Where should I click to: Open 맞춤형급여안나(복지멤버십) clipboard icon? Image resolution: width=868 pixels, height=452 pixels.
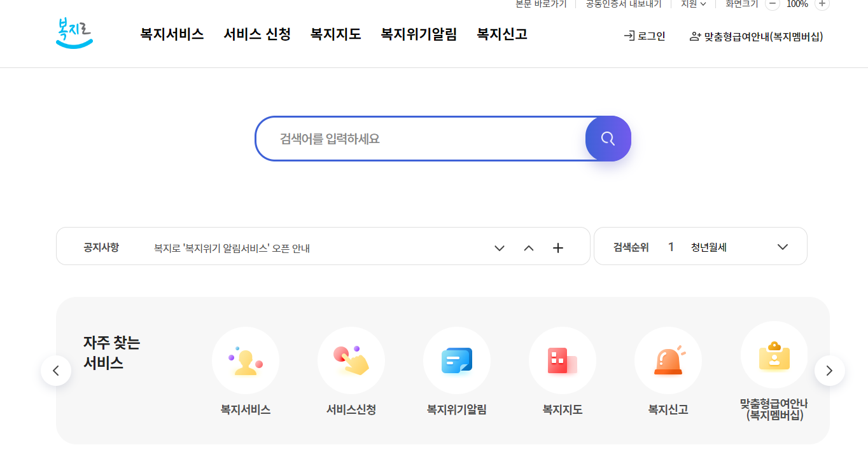click(x=774, y=355)
